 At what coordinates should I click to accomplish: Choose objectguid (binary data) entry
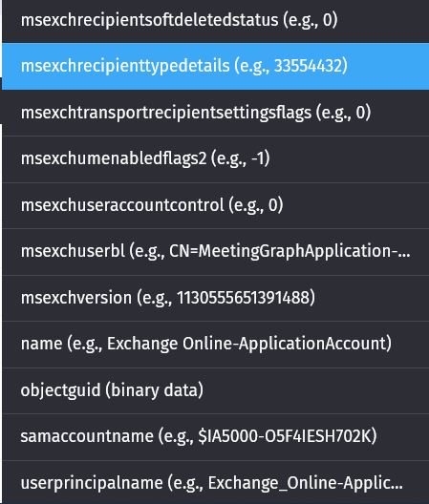[x=216, y=390]
